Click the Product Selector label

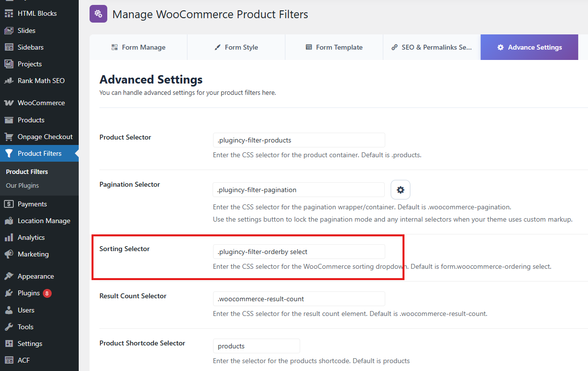(x=125, y=137)
